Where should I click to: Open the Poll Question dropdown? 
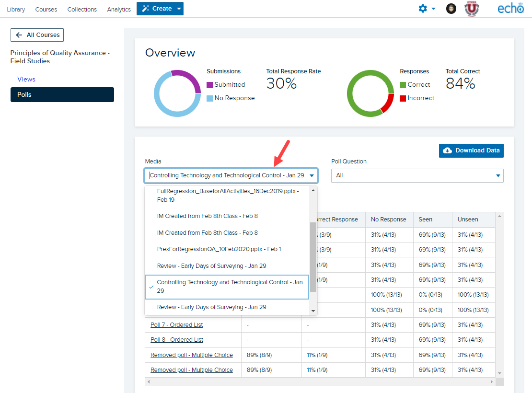click(x=417, y=175)
